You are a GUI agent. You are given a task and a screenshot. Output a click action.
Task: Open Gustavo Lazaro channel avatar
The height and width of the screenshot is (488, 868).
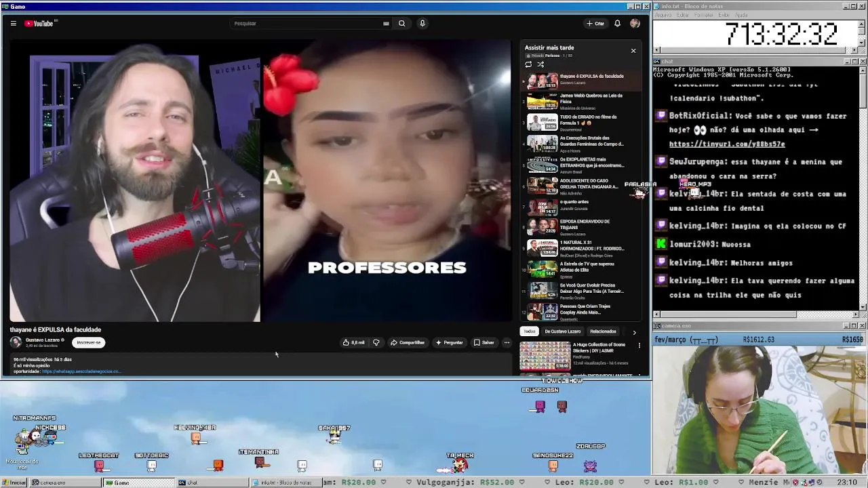pyautogui.click(x=16, y=342)
